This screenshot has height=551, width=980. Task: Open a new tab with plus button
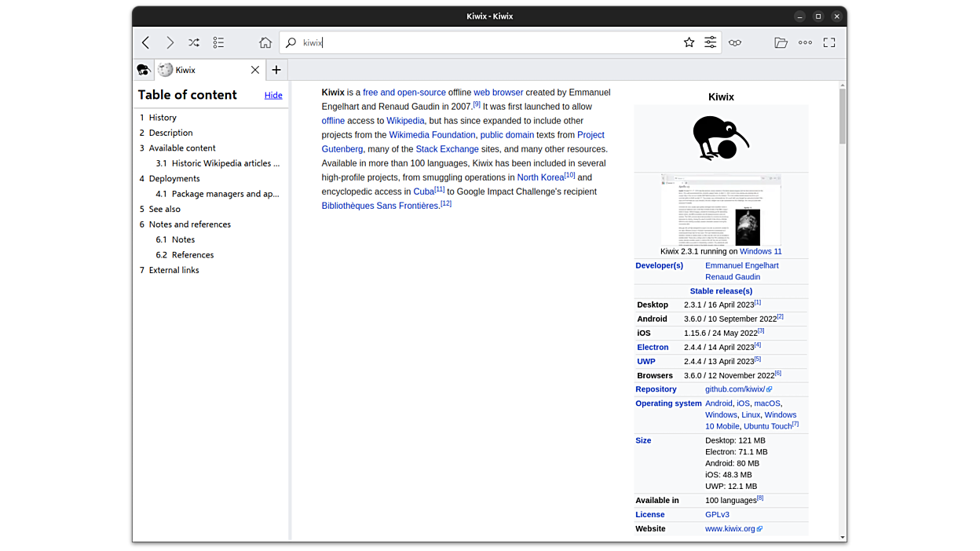[276, 70]
